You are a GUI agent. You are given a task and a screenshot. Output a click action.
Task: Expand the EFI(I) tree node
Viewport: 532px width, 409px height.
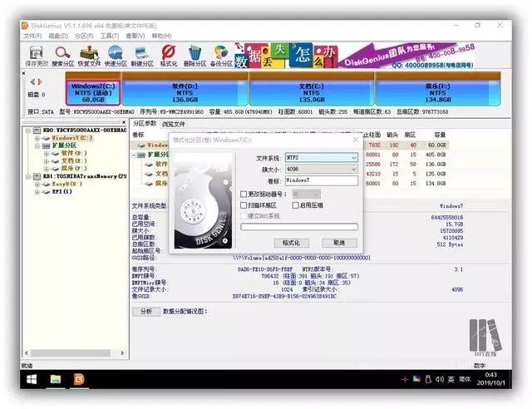pos(37,192)
